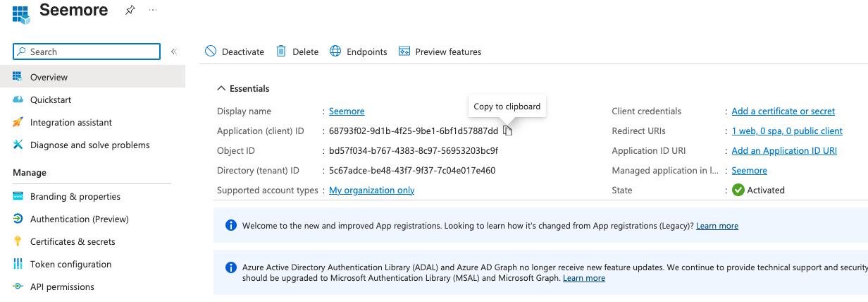The width and height of the screenshot is (868, 302).
Task: Click the Diagnose and solve problems wrench icon
Action: [x=18, y=145]
